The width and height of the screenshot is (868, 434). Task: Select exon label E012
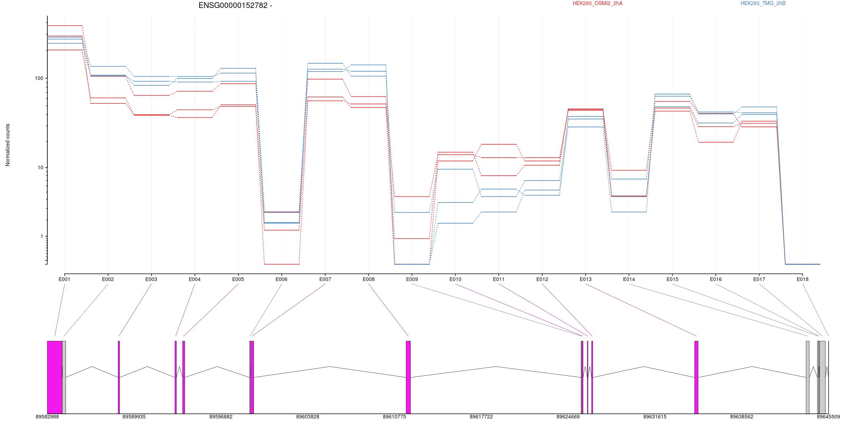(x=542, y=279)
